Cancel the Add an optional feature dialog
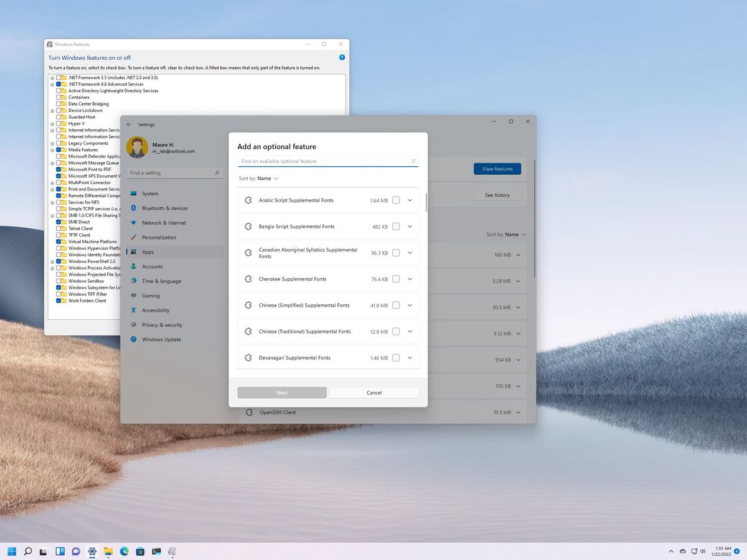The height and width of the screenshot is (560, 747). 374,392
